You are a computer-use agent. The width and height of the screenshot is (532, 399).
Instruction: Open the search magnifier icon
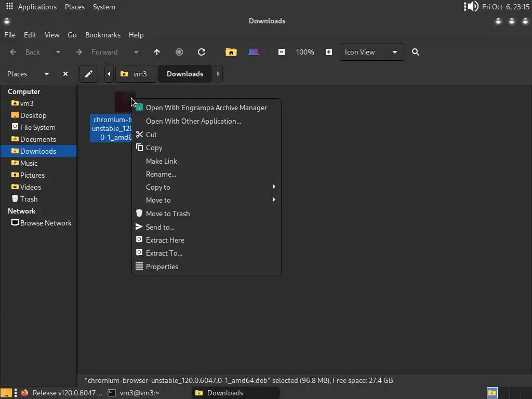pyautogui.click(x=416, y=52)
